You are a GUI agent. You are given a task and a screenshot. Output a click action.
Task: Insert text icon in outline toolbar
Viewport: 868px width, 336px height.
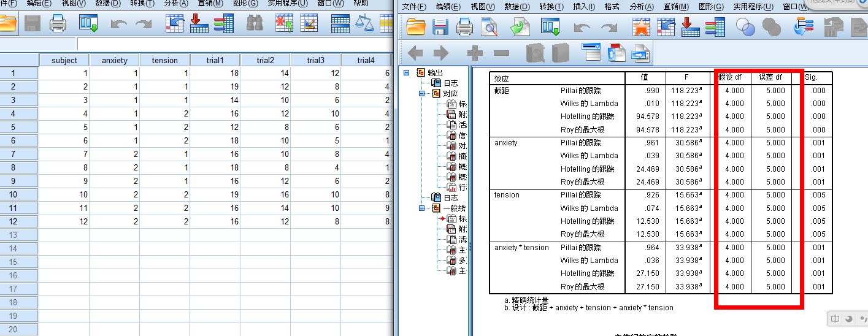(640, 53)
